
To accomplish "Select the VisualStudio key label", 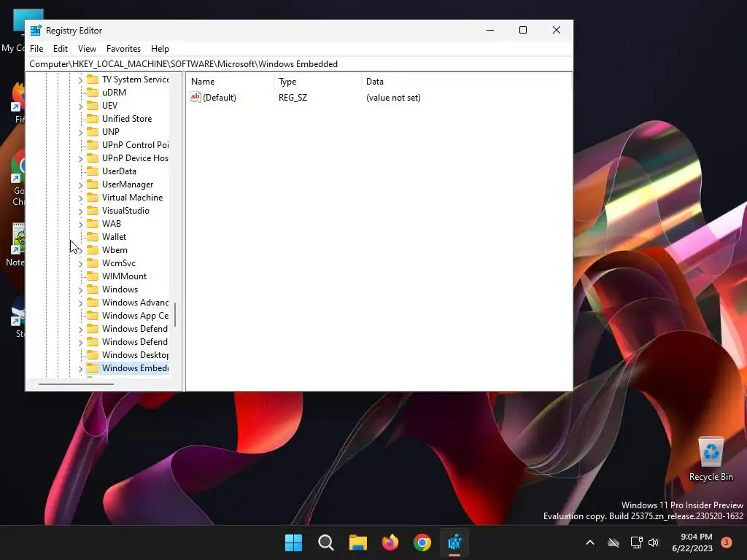I will click(x=125, y=211).
